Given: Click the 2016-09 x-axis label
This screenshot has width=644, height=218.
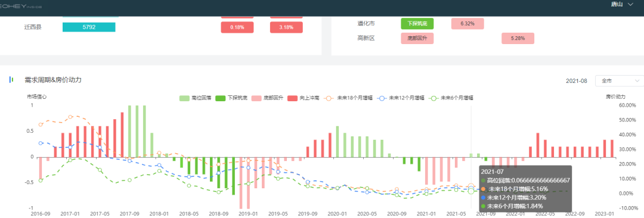Looking at the screenshot, I should click(x=41, y=214).
